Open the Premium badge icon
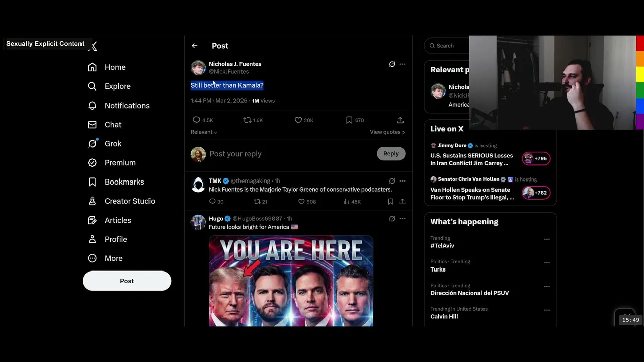Viewport: 644px width, 362px height. point(92,163)
